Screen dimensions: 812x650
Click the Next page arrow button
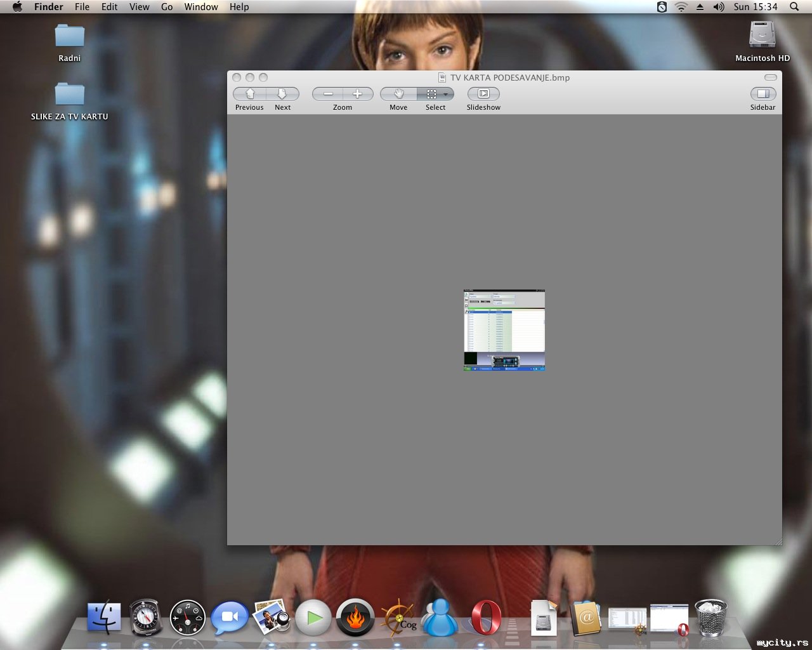282,94
